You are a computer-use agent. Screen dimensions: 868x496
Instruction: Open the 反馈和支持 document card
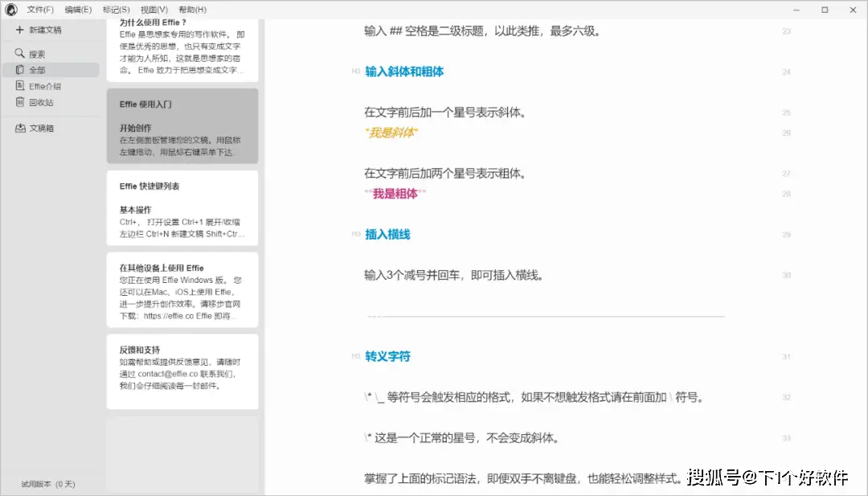(182, 371)
